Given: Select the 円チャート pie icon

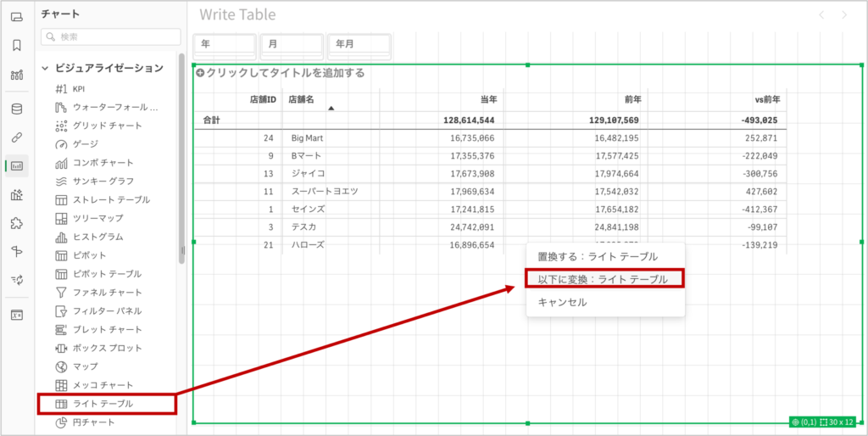Looking at the screenshot, I should 61,422.
